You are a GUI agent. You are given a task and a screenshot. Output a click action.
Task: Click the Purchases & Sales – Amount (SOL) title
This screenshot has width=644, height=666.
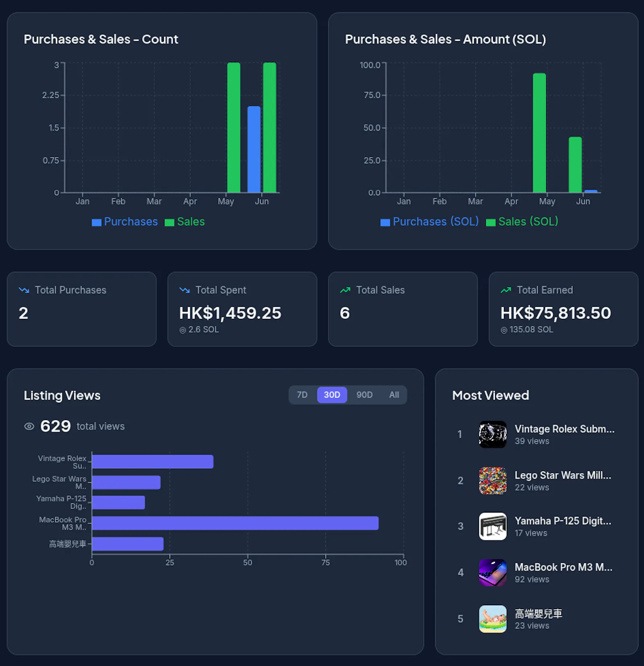(x=446, y=39)
